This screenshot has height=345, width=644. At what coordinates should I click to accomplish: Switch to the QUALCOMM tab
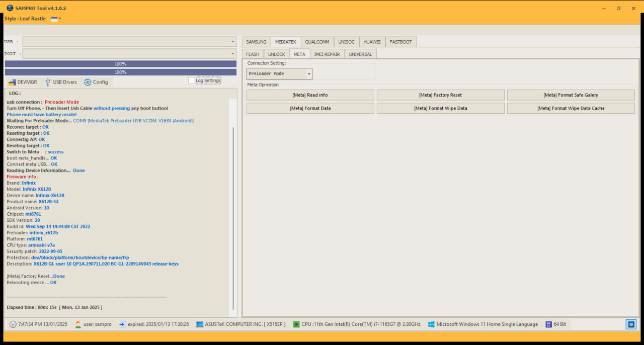(x=317, y=42)
